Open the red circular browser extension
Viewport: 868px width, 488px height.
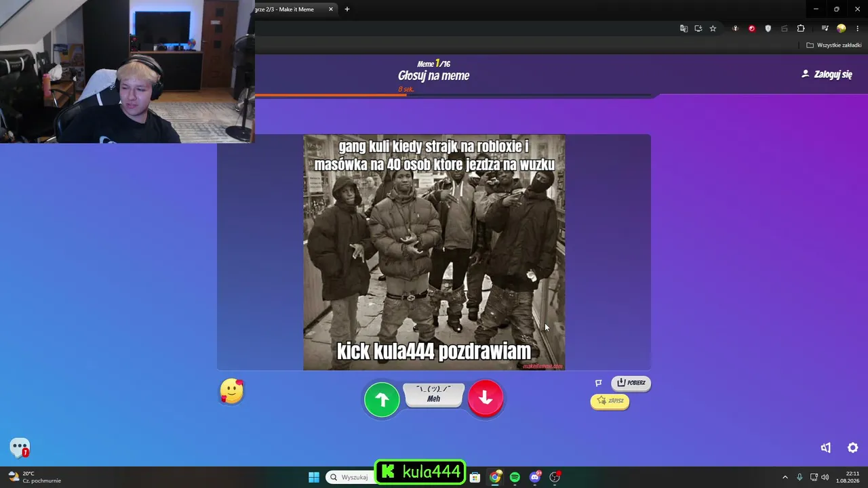pos(751,28)
